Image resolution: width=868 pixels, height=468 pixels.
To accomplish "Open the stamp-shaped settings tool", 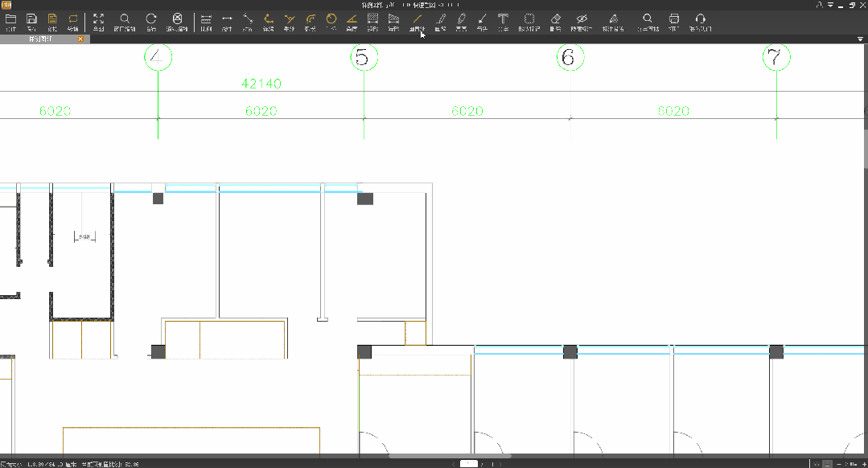I will pos(613,23).
